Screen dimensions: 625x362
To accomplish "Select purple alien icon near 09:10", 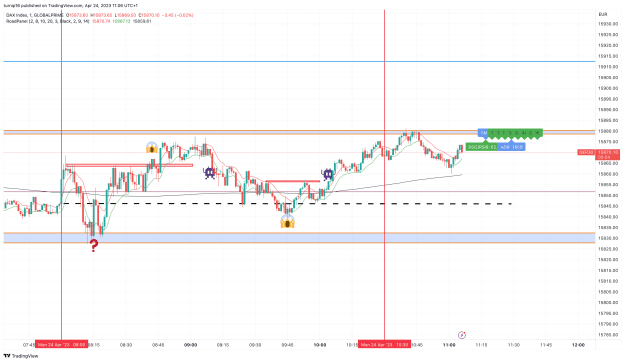I will pos(209,173).
